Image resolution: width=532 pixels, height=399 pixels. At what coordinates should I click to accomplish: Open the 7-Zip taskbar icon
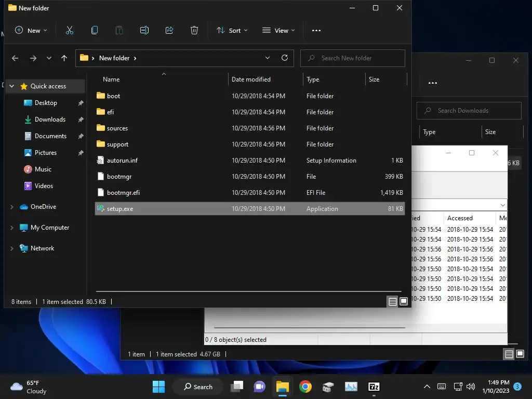[374, 387]
